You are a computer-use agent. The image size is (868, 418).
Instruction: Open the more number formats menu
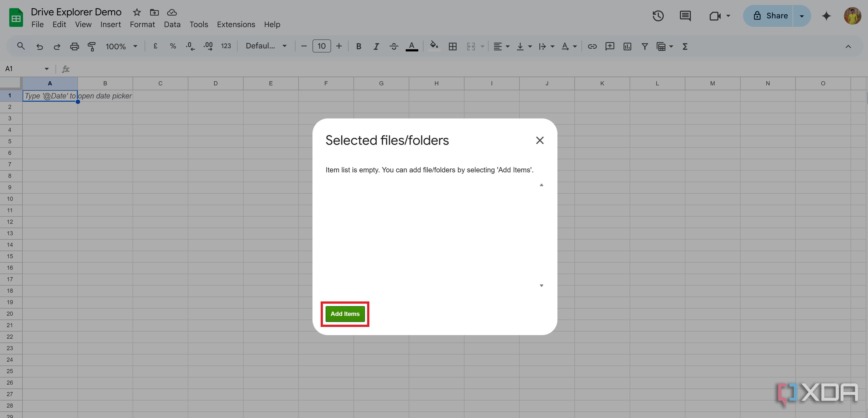[226, 46]
